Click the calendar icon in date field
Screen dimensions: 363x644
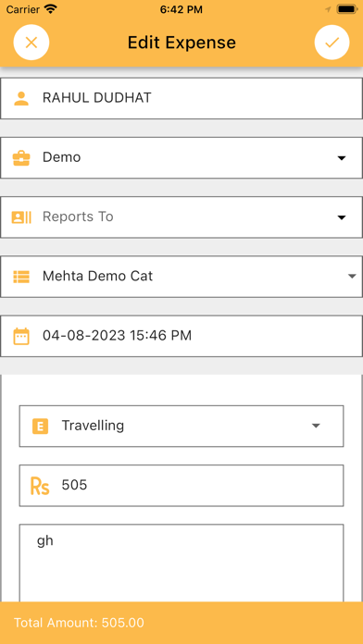click(21, 336)
